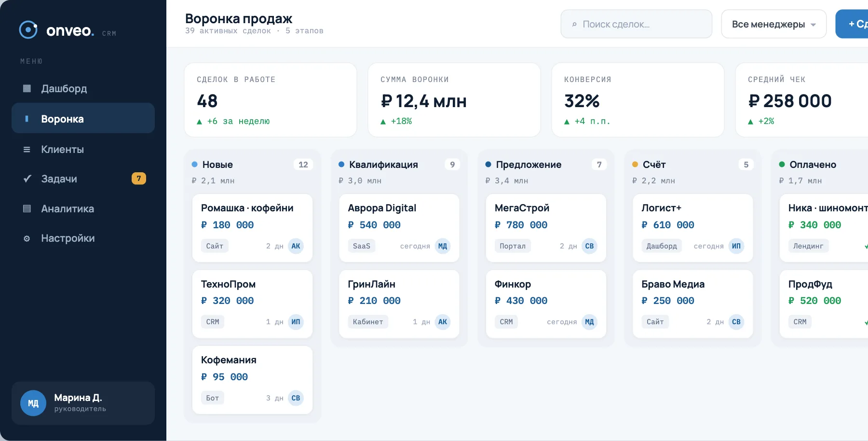Click the Счёт count badge 5
Viewport: 868px width, 441px height.
pos(746,165)
